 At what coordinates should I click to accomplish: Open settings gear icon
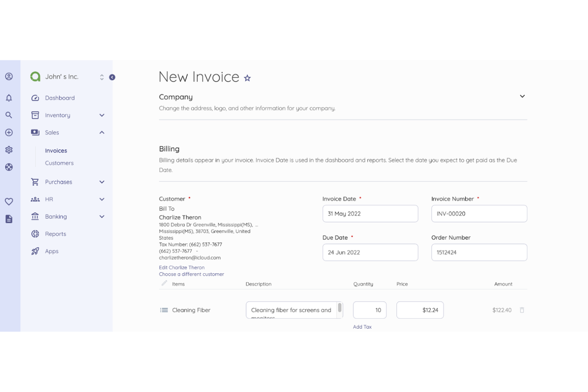click(9, 150)
